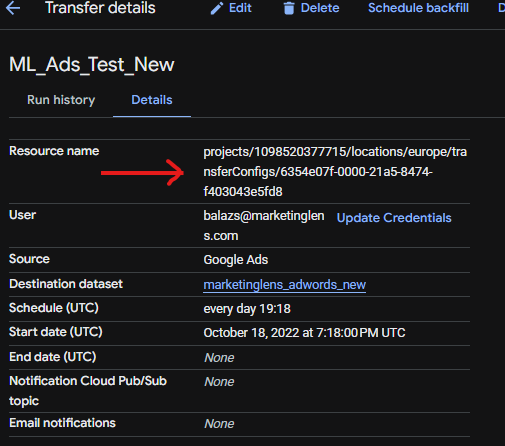Click the Delete label text
505x446 pixels.
click(320, 8)
